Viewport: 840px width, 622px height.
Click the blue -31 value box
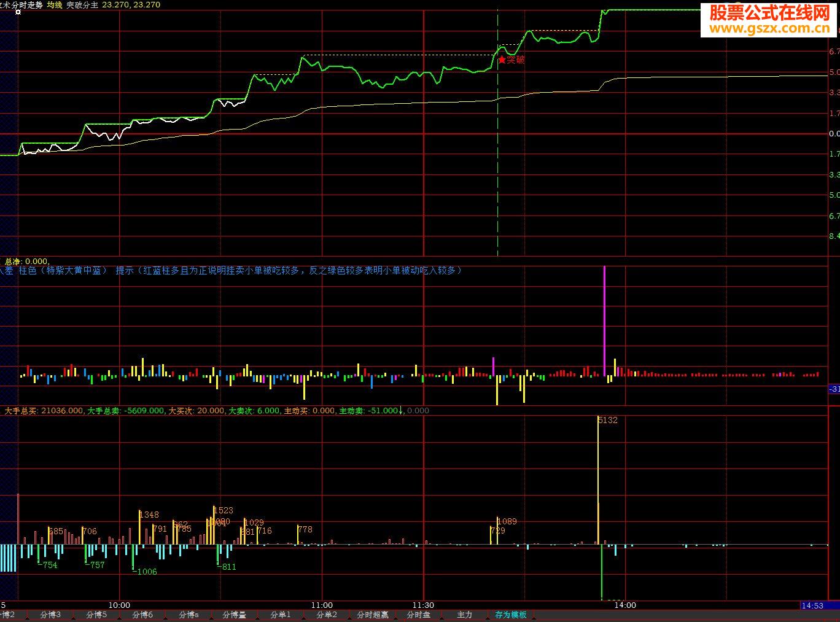click(834, 389)
